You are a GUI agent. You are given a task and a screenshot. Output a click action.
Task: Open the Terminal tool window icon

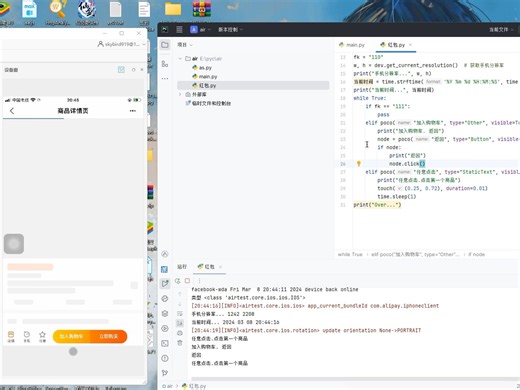(165, 343)
